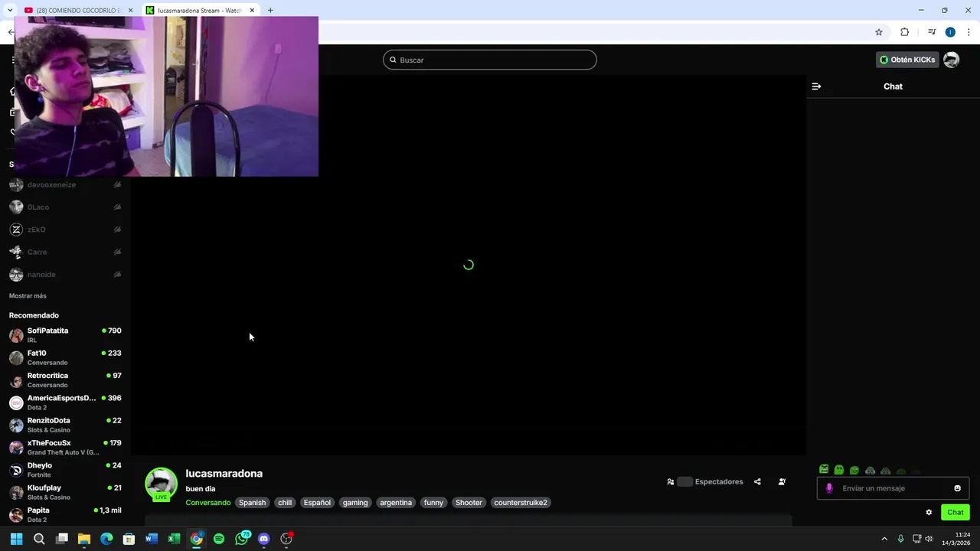This screenshot has width=980, height=551.
Task: Open Microsoft Store from the taskbar
Action: [129, 539]
